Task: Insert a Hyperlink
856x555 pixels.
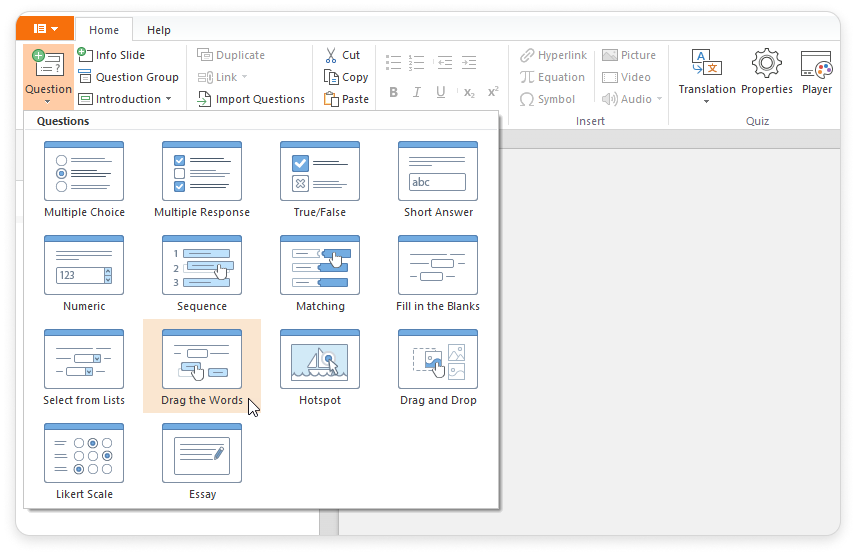Action: [x=553, y=55]
